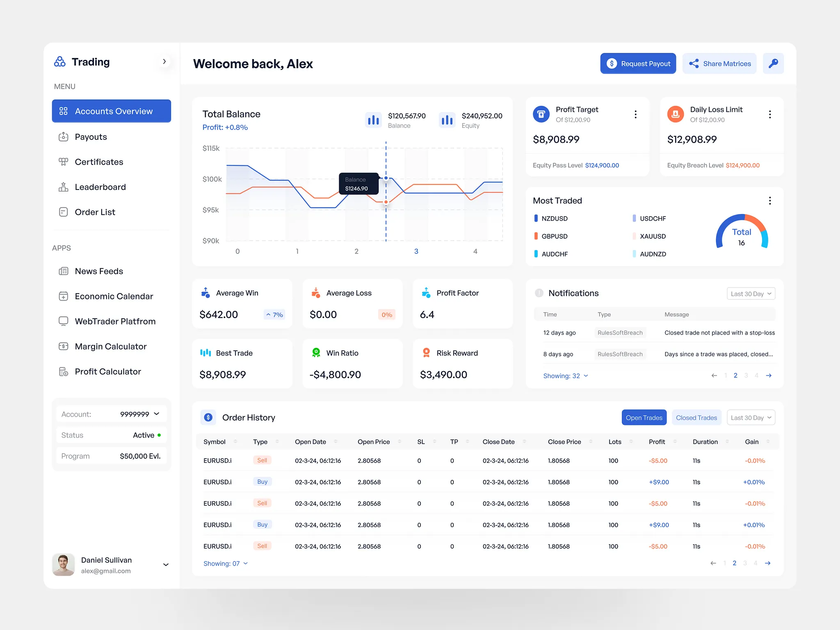Expand the Account number selector
The width and height of the screenshot is (840, 630).
pos(156,414)
